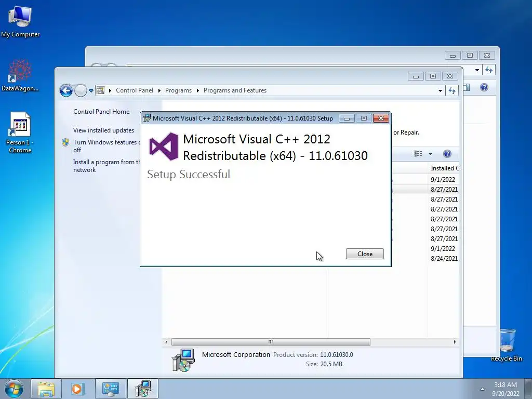Click the Show desktop strip
This screenshot has height=399, width=532.
point(528,389)
